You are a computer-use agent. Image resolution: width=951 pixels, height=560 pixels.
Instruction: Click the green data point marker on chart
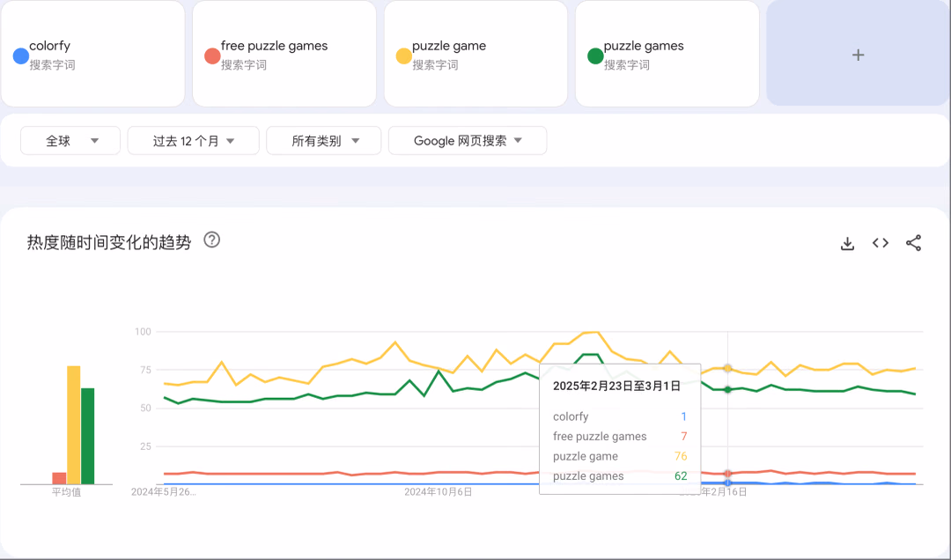(x=728, y=389)
